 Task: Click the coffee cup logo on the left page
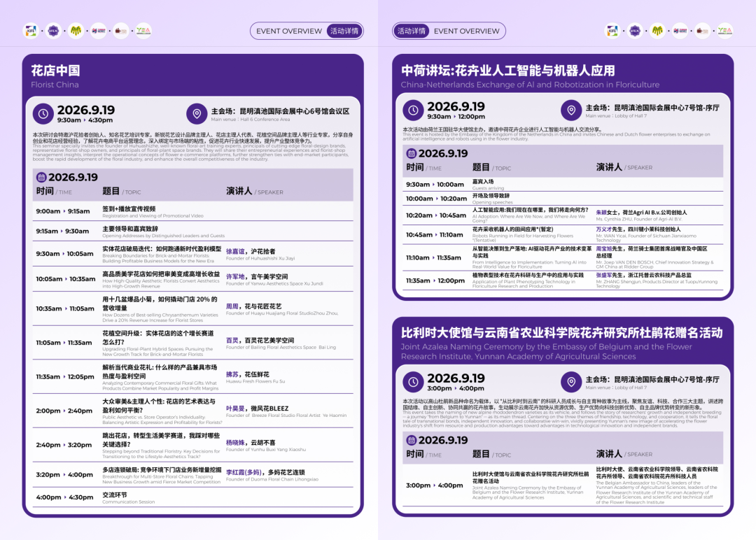tap(120, 31)
